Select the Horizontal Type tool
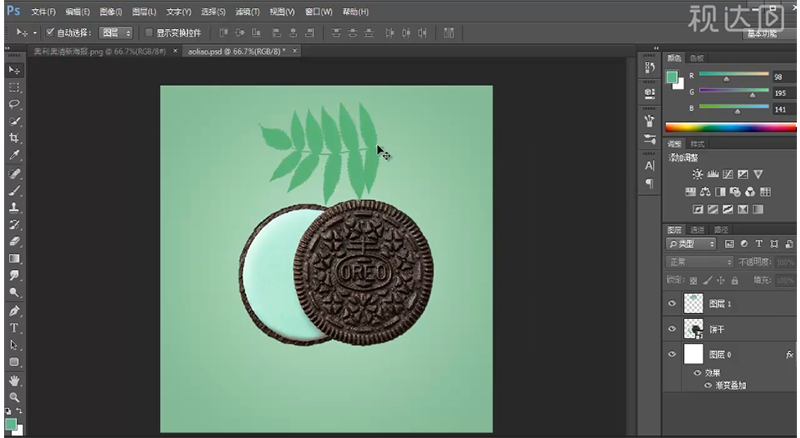800x438 pixels. click(x=14, y=328)
